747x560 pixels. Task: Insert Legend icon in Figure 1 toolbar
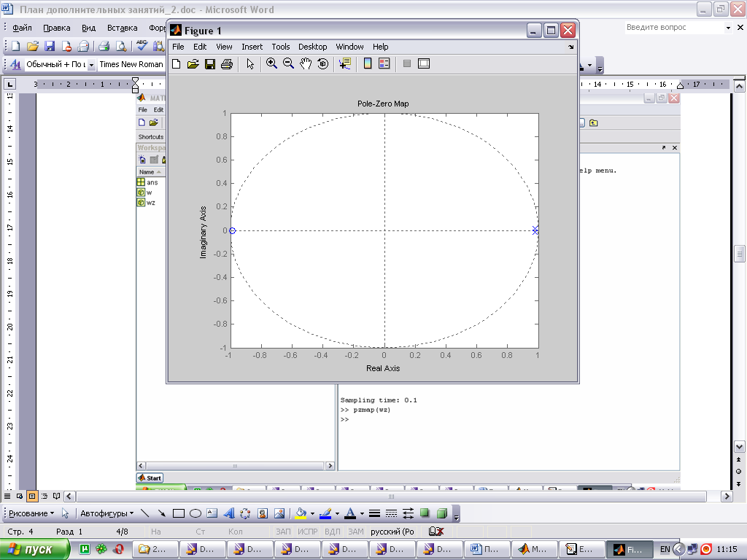click(384, 64)
